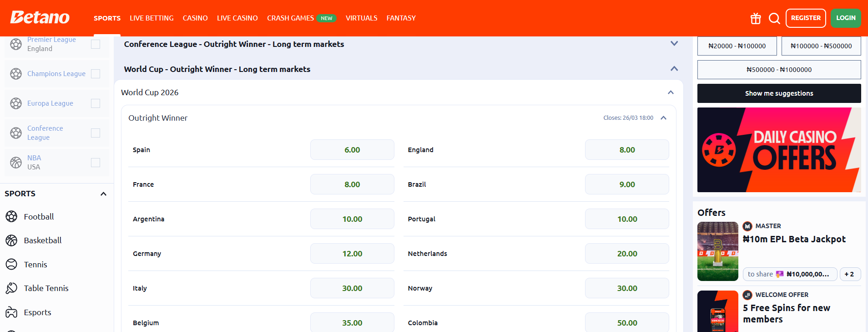Open the LIVE BETTING tab
The height and width of the screenshot is (332, 868).
[x=151, y=18]
